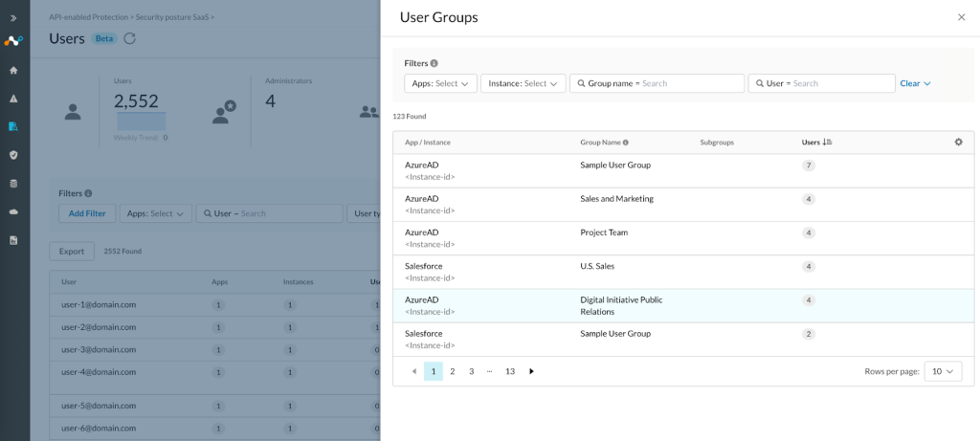
Task: Expand the left sidebar with double chevron
Action: click(13, 18)
